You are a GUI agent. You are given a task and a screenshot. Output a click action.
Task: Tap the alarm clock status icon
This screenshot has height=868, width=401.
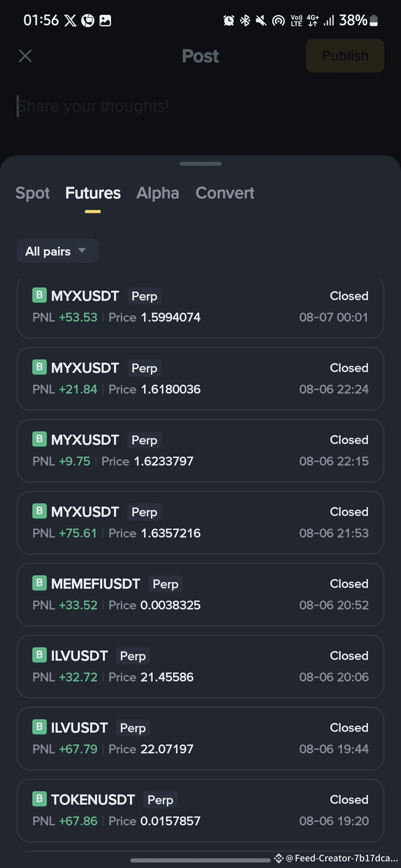[x=229, y=20]
